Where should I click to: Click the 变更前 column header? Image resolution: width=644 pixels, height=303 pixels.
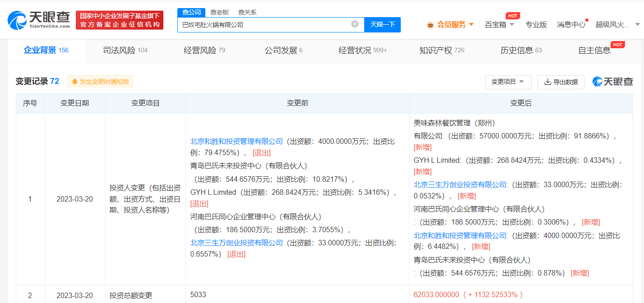click(x=297, y=103)
